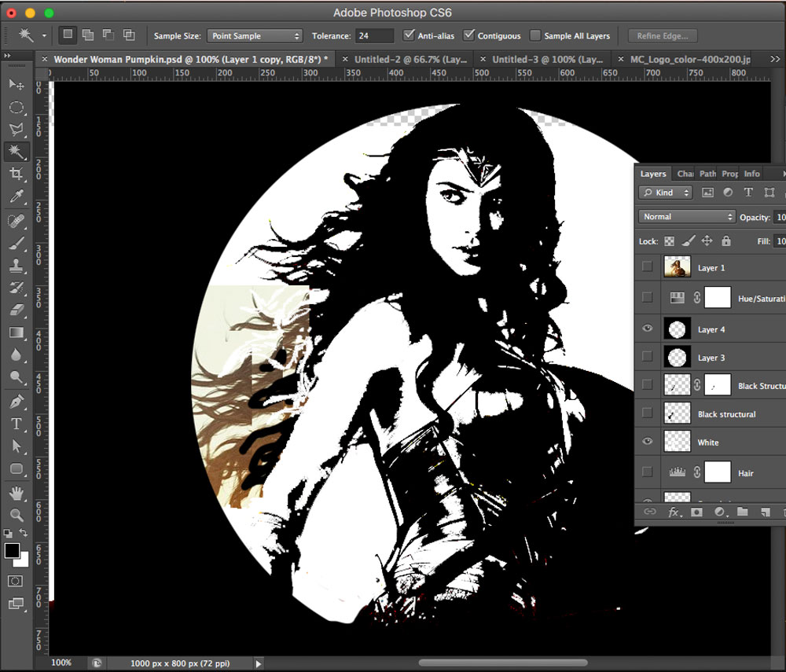Select the Elliptical Marquee tool
786x672 pixels.
click(16, 107)
